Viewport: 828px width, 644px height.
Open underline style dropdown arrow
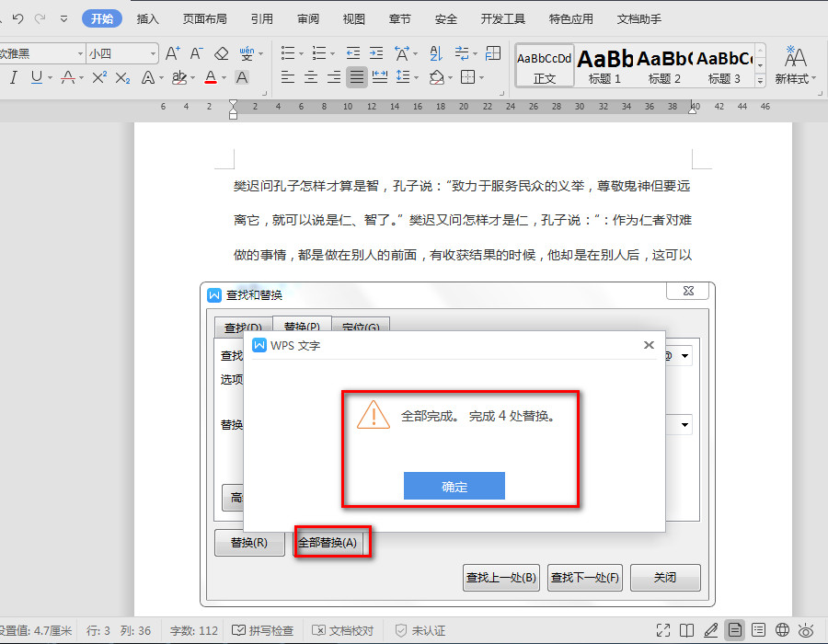point(51,78)
